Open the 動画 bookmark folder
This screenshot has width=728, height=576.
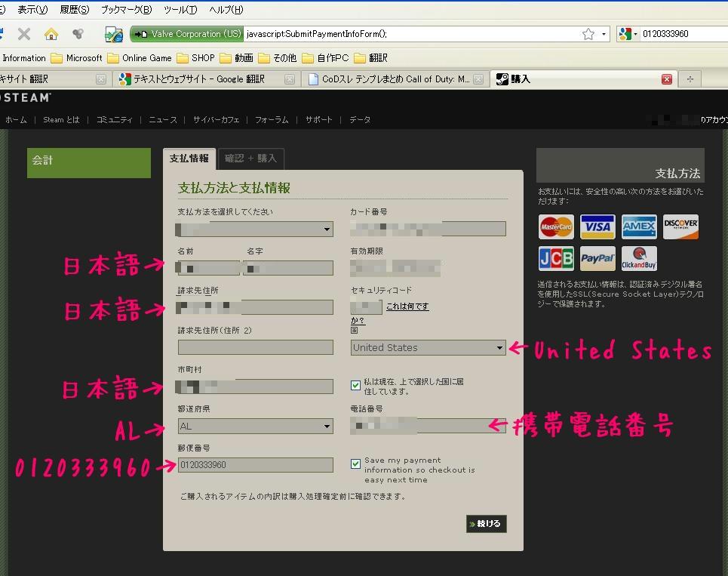236,58
